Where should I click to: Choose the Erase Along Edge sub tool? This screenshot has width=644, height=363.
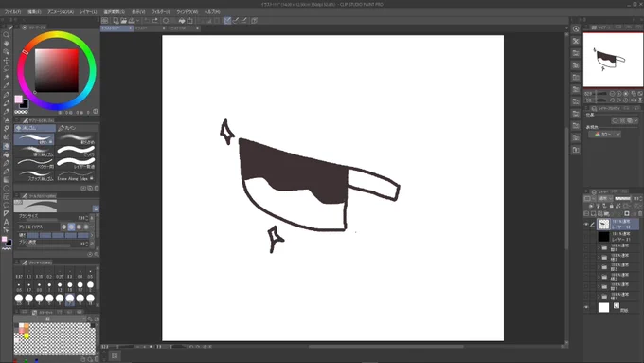76,175
